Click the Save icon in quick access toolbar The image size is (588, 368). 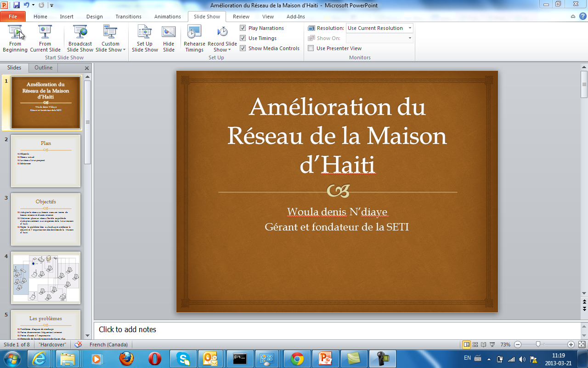(17, 5)
